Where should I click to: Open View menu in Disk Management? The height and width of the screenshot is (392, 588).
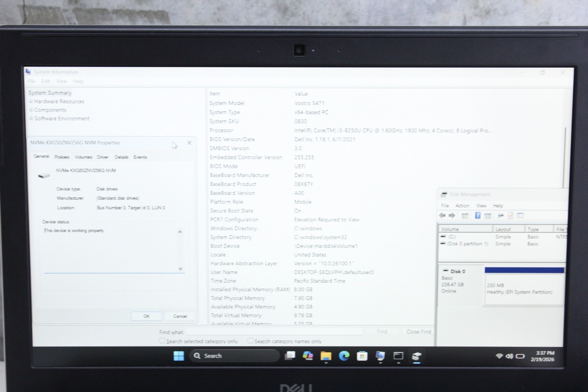click(481, 206)
